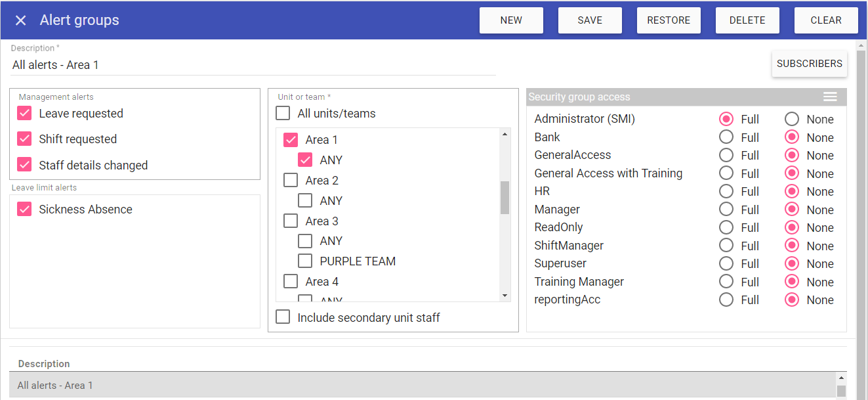Select Full access for the HR group

(726, 192)
